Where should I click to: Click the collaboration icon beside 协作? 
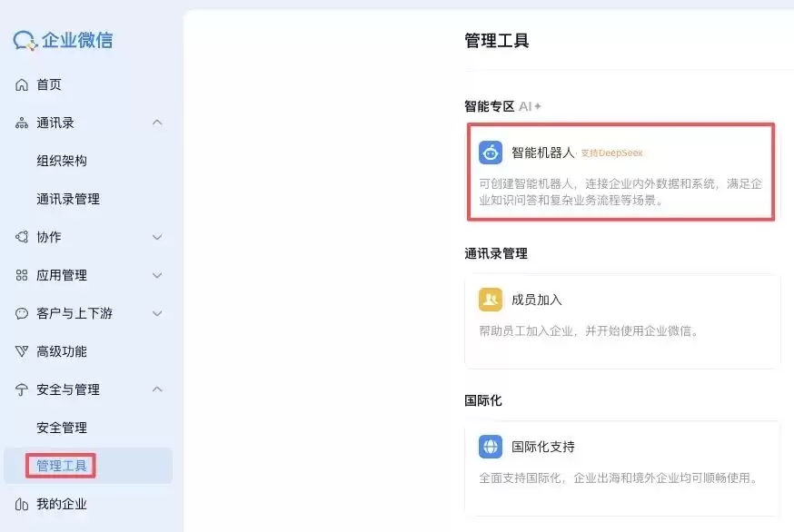click(x=23, y=237)
